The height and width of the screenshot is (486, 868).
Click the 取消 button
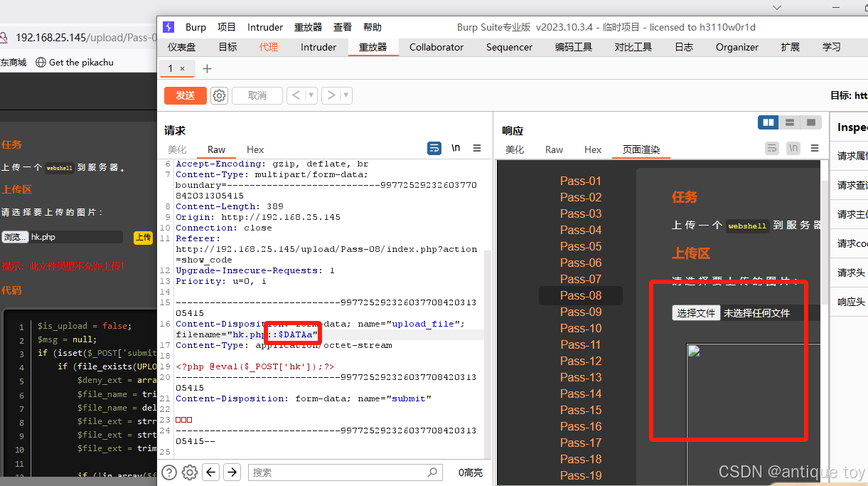pyautogui.click(x=257, y=95)
